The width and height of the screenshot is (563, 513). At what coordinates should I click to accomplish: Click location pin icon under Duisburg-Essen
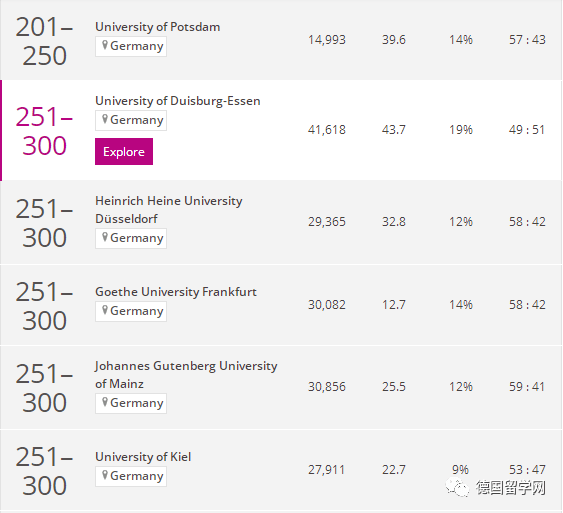point(105,119)
